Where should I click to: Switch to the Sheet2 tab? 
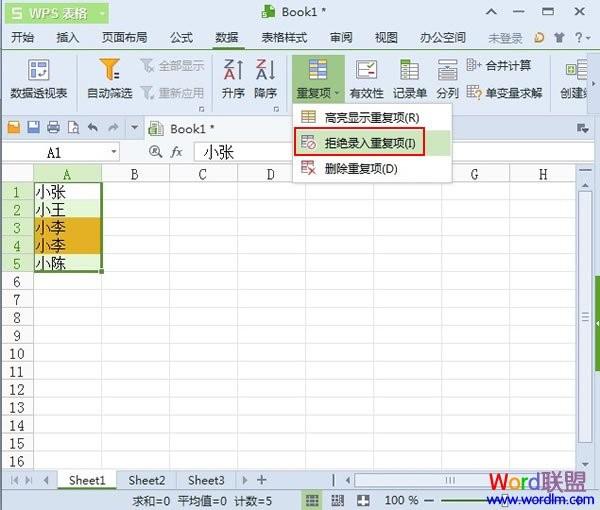pos(147,481)
